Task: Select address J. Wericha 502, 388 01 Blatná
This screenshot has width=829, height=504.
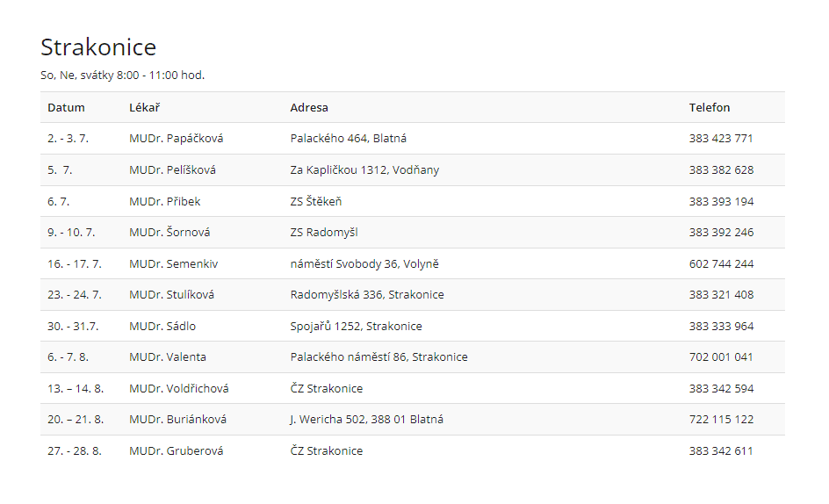Action: tap(366, 420)
